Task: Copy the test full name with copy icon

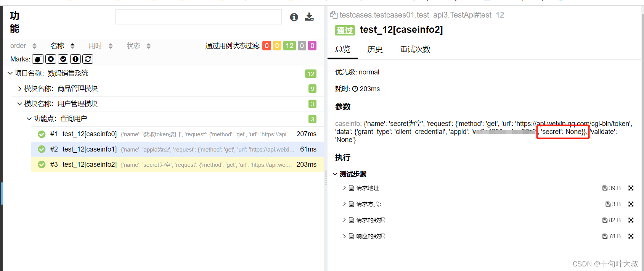Action: pyautogui.click(x=334, y=15)
